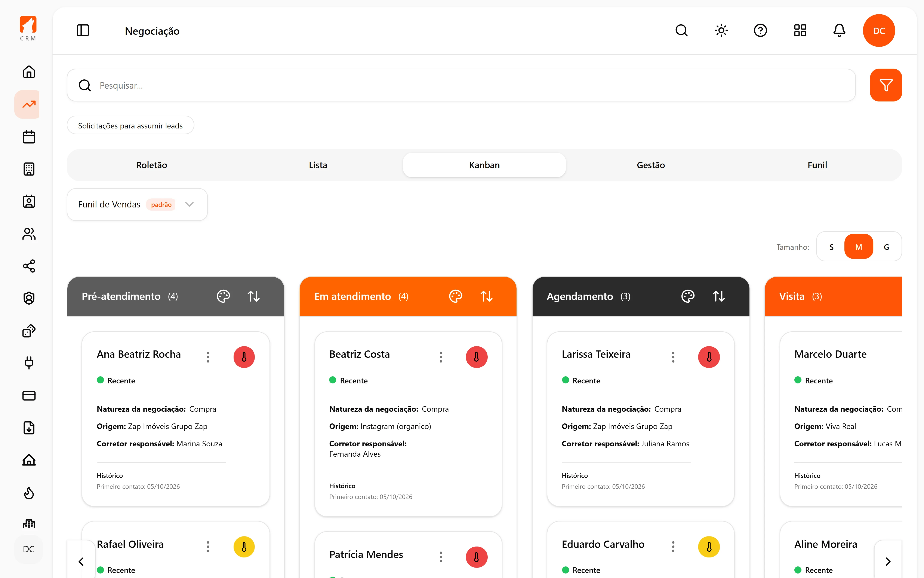
Task: Open Eduardo Carvalho card options menu
Action: (673, 547)
